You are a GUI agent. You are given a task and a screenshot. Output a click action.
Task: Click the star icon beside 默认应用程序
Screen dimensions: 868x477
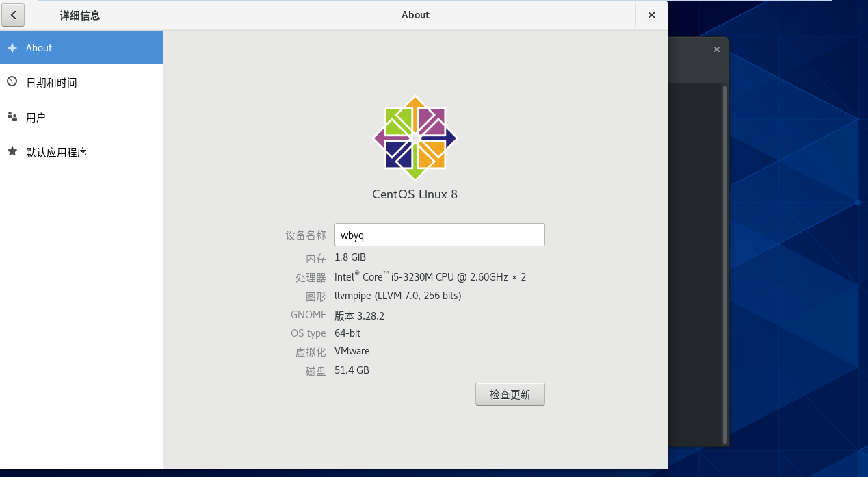click(12, 151)
